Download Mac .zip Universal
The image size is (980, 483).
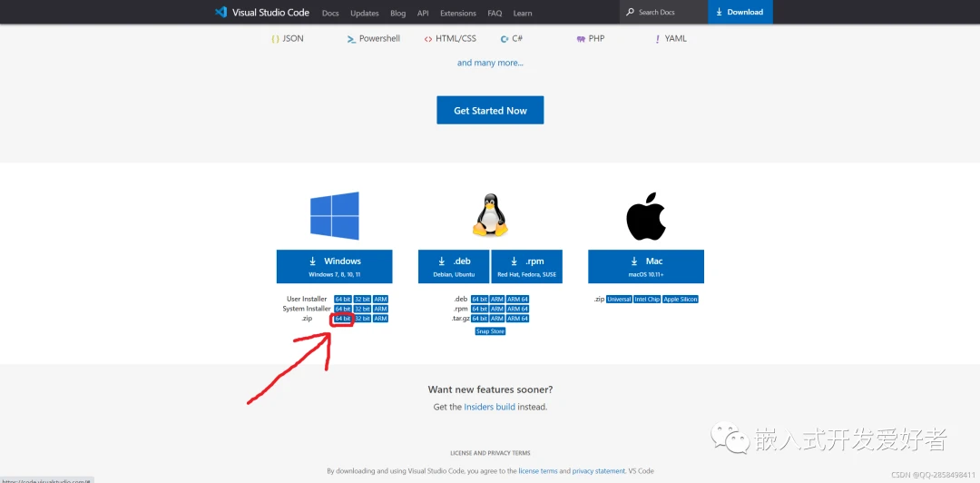click(x=620, y=299)
